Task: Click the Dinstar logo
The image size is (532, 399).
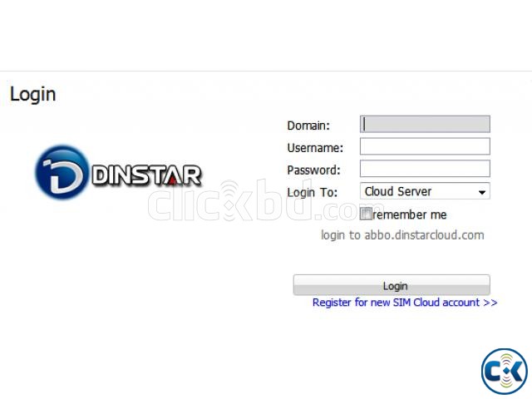Action: (118, 172)
